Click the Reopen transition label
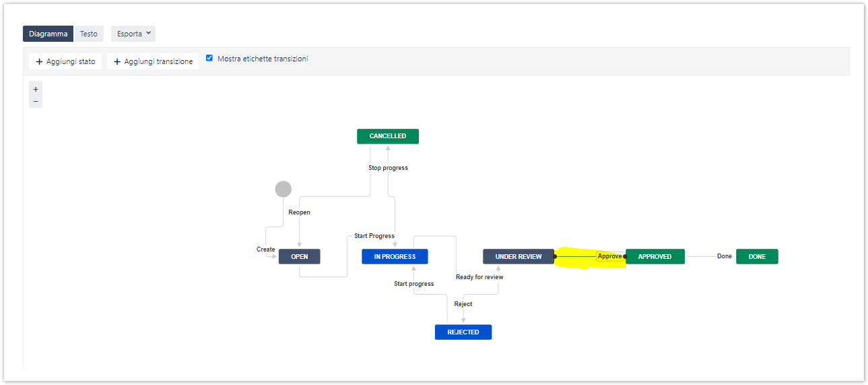The width and height of the screenshot is (868, 385). (299, 212)
